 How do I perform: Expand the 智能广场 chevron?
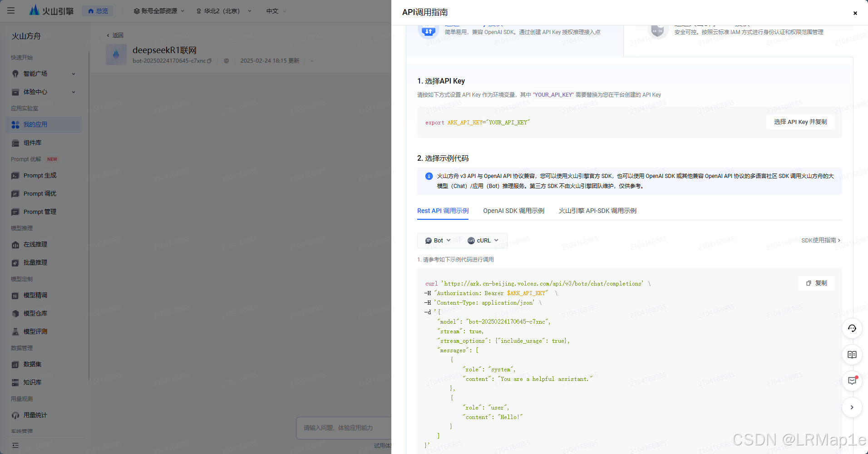tap(74, 74)
